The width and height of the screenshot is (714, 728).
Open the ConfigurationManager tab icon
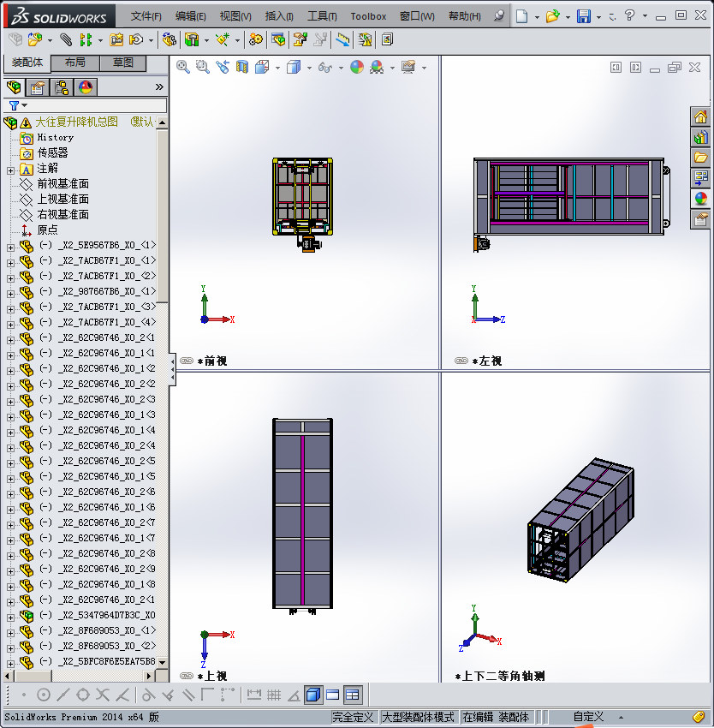pos(62,87)
